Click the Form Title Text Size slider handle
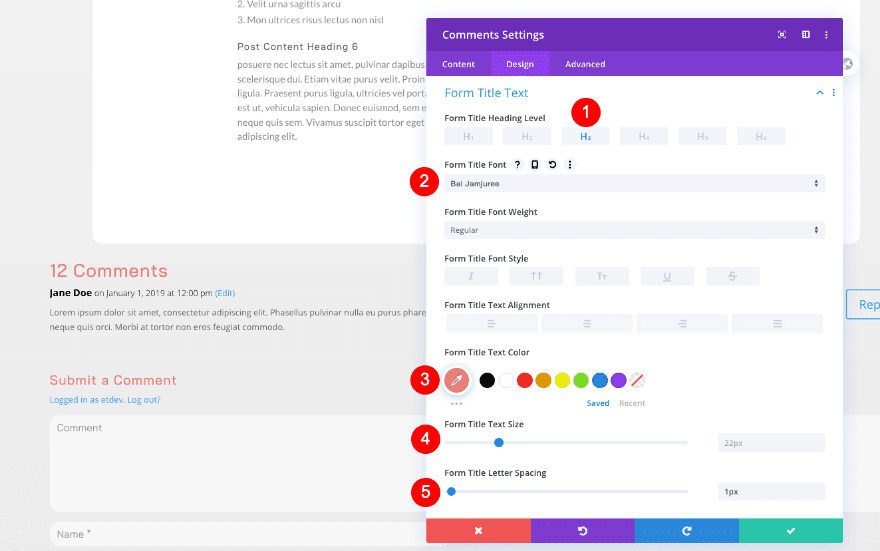The height and width of the screenshot is (551, 880). pyautogui.click(x=498, y=443)
